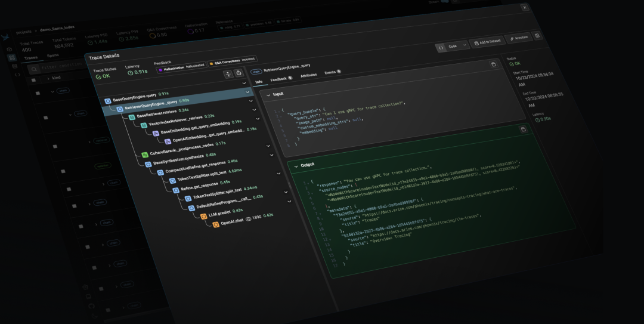This screenshot has height=324, width=644.
Task: Switch to the Info tab
Action: point(259,81)
